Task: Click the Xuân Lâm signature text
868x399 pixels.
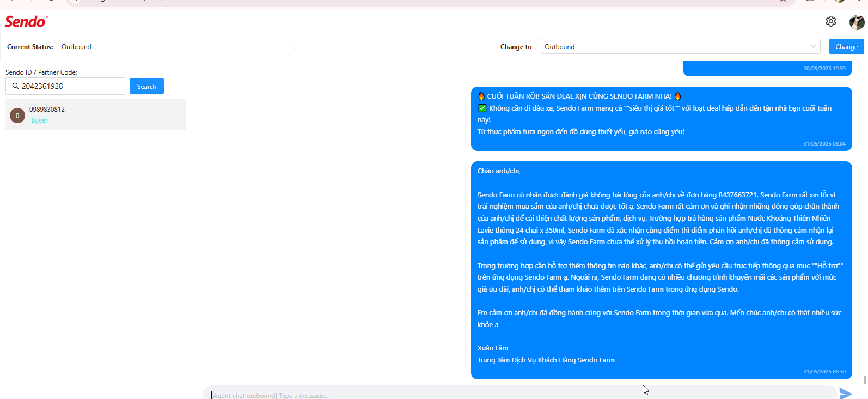Action: [x=493, y=348]
